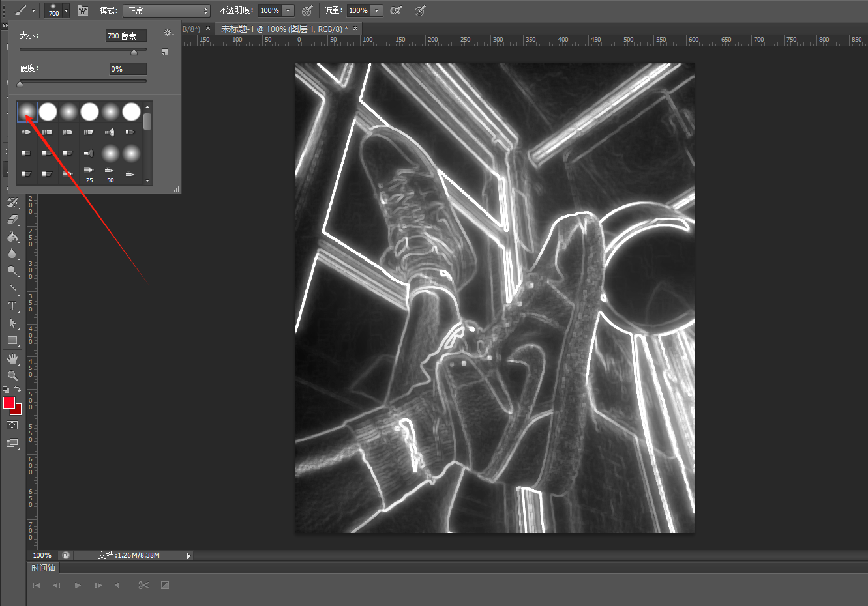Expand the 不透明度 slider arrow
Image resolution: width=868 pixels, height=606 pixels.
pos(288,10)
